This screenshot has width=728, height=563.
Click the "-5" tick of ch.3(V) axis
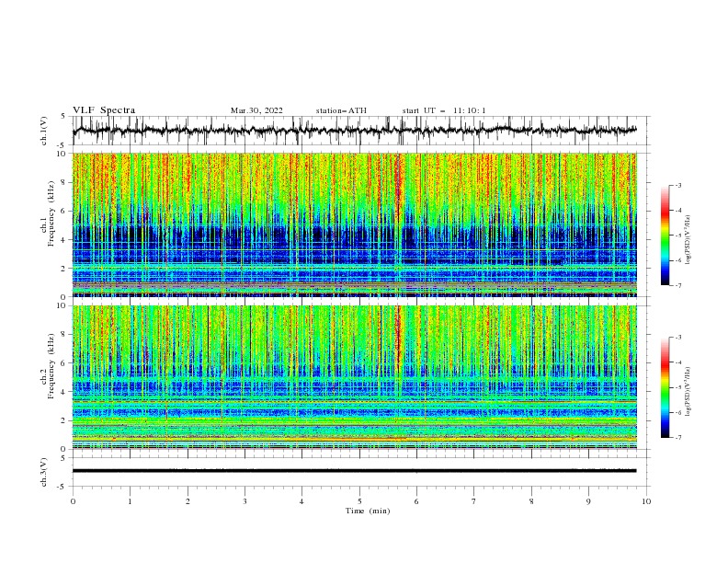coord(63,487)
